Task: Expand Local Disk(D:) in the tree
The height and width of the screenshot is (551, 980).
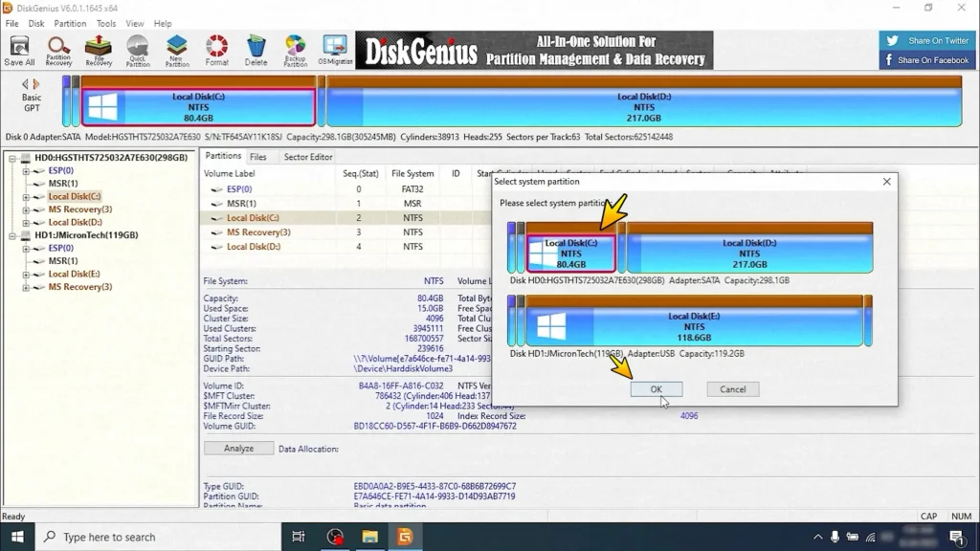Action: click(26, 222)
